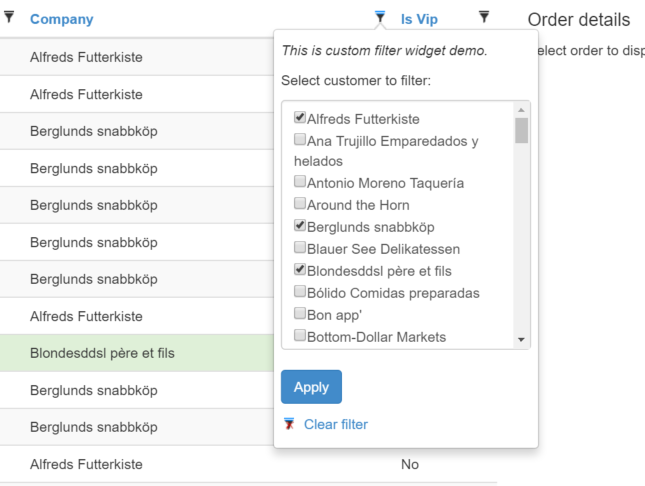645x486 pixels.
Task: Check Blauer See Delikatessen checkbox
Action: [x=300, y=247]
